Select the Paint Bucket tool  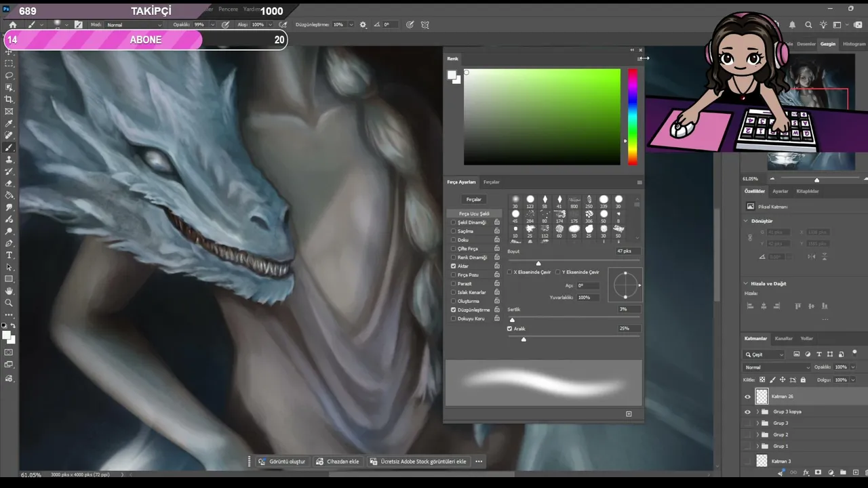(x=9, y=196)
